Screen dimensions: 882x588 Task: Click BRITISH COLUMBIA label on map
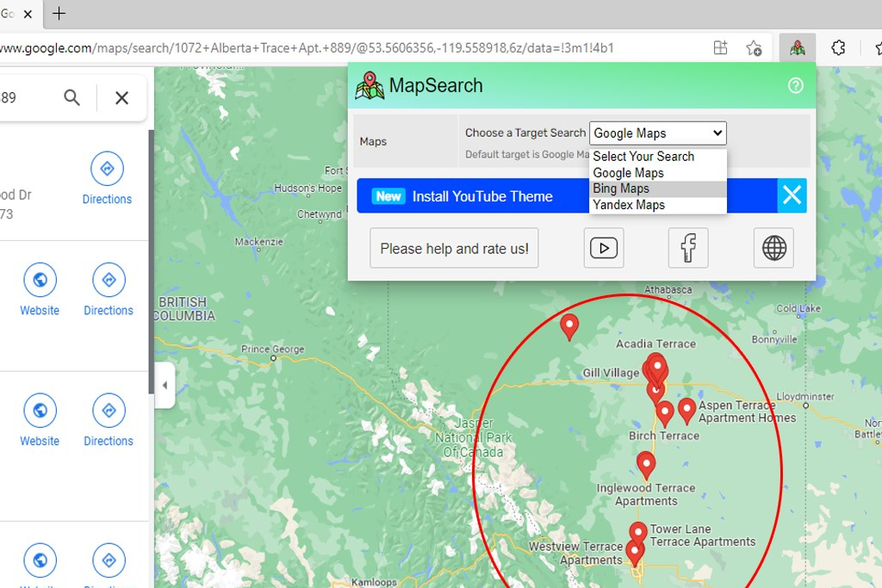coord(185,309)
